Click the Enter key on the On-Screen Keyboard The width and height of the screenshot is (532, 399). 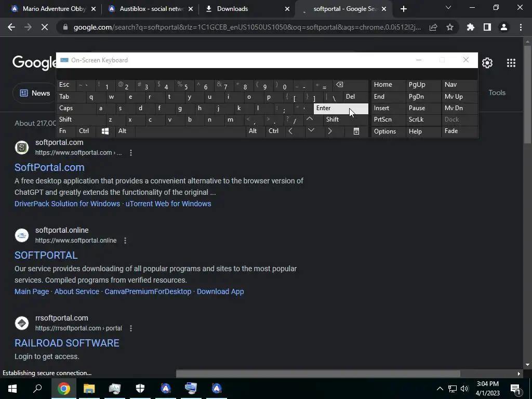tap(341, 109)
